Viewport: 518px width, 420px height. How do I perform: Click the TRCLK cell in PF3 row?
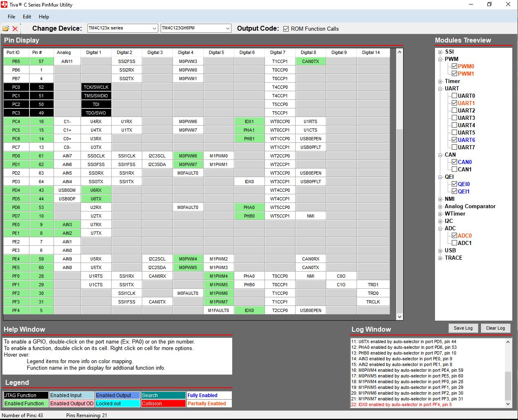373,302
